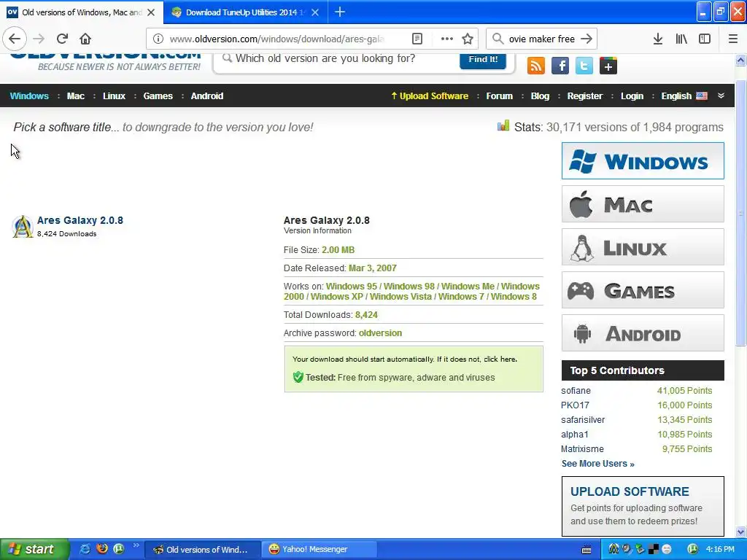Open the Linux navigation menu item

pos(114,96)
